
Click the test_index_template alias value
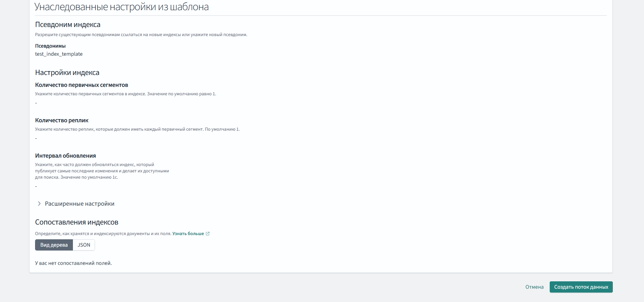coord(59,54)
